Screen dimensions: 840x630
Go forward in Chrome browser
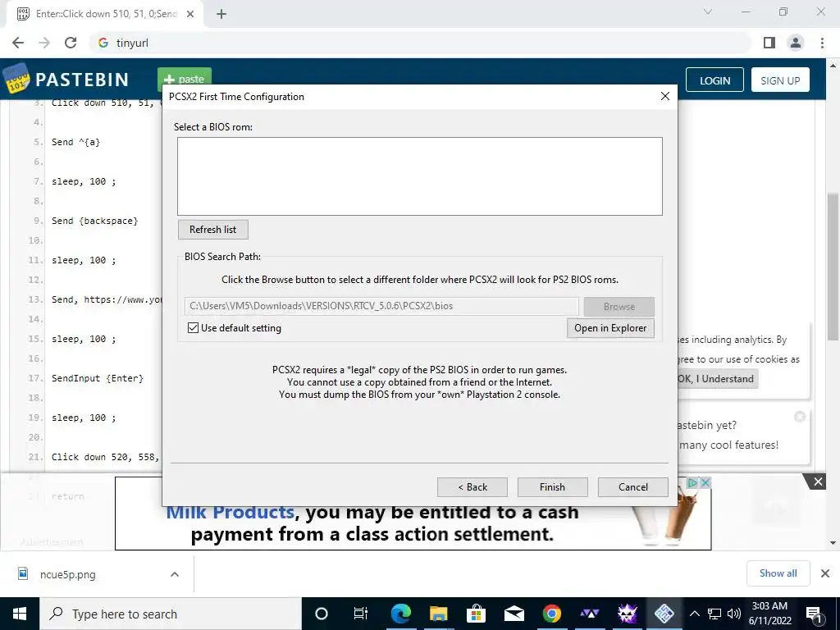(44, 43)
